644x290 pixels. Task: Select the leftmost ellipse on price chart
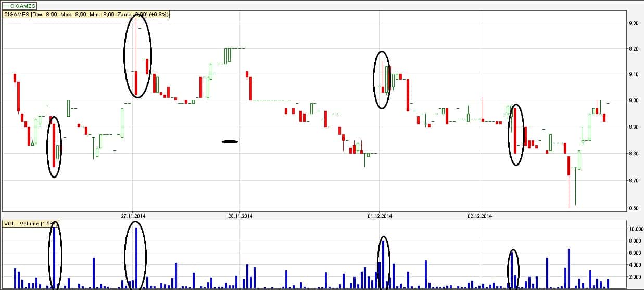[54, 147]
